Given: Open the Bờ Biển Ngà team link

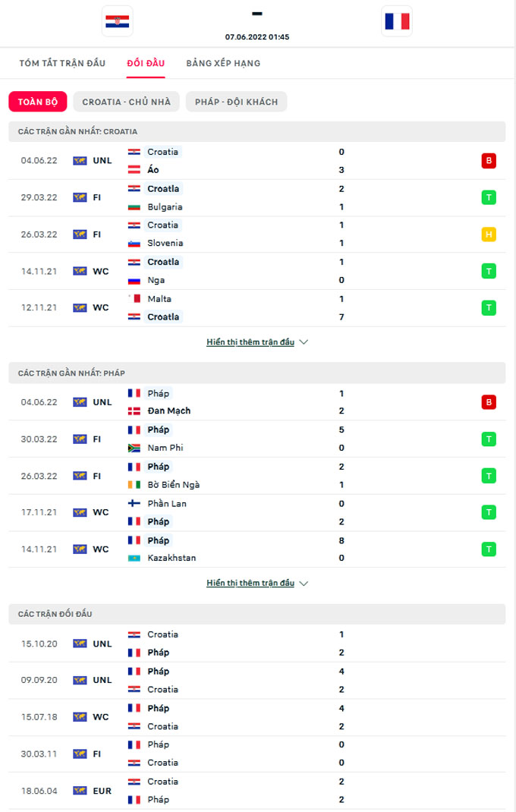Looking at the screenshot, I should click(x=173, y=485).
